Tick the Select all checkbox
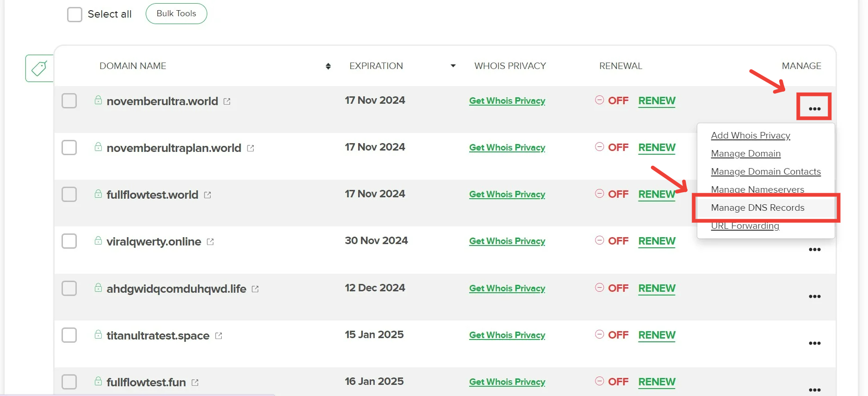 74,14
